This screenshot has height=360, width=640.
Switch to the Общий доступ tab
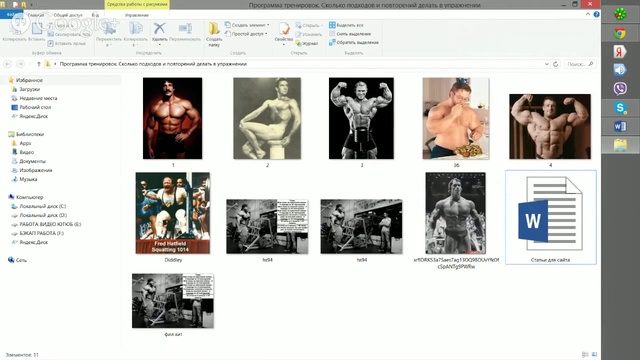[x=68, y=15]
